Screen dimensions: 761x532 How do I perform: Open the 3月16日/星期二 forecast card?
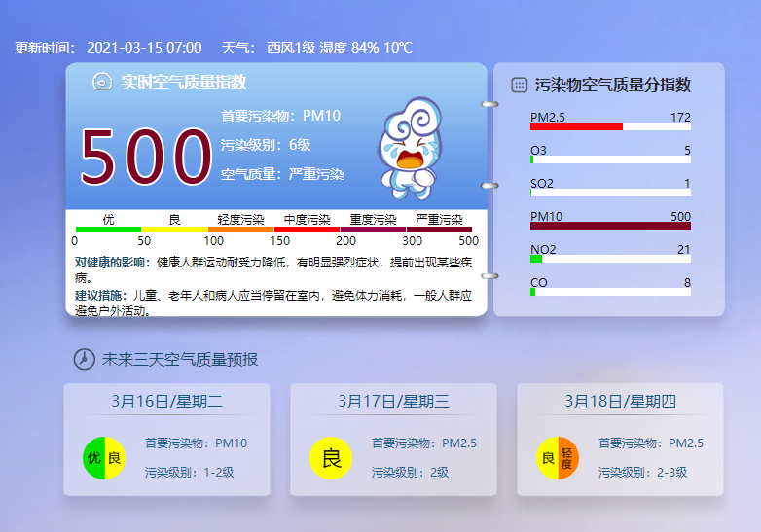[x=166, y=440]
